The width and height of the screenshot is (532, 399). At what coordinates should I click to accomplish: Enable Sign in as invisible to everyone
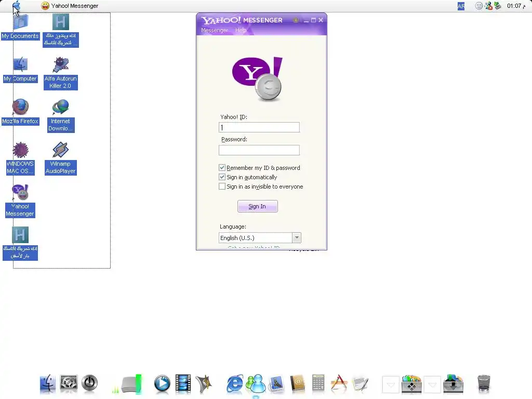point(222,187)
